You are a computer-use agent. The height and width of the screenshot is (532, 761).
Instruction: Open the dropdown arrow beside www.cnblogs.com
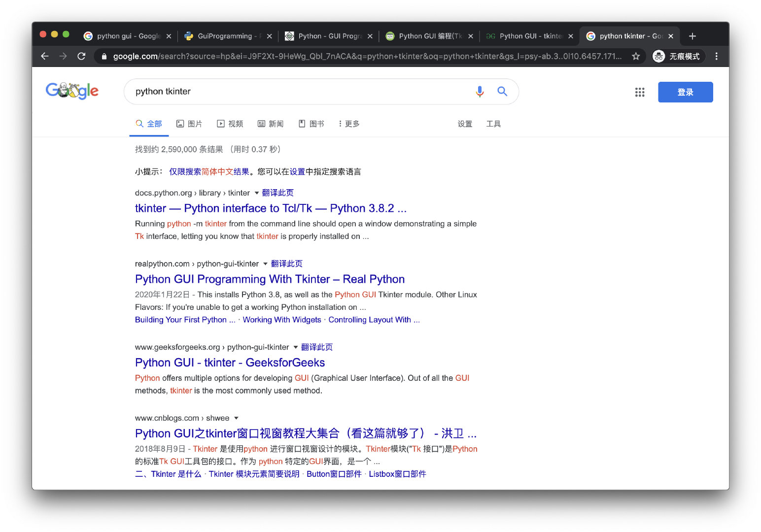pyautogui.click(x=236, y=418)
